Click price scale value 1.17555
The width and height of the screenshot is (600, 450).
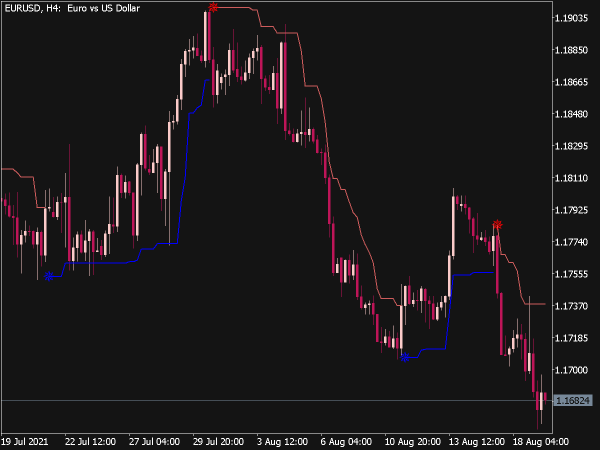tap(571, 274)
